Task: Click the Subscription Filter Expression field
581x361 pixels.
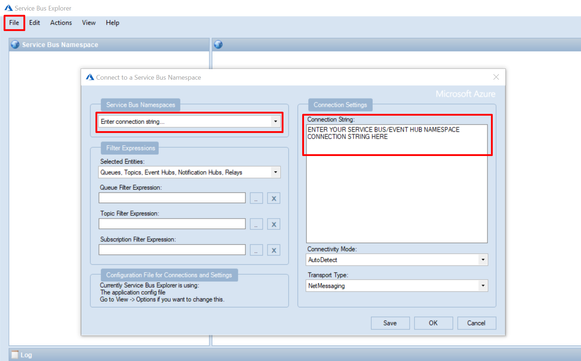Action: pos(172,250)
